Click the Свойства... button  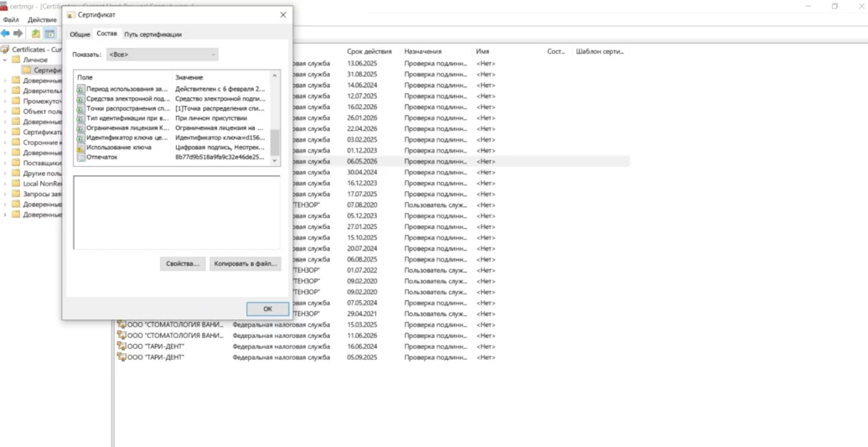pos(183,263)
